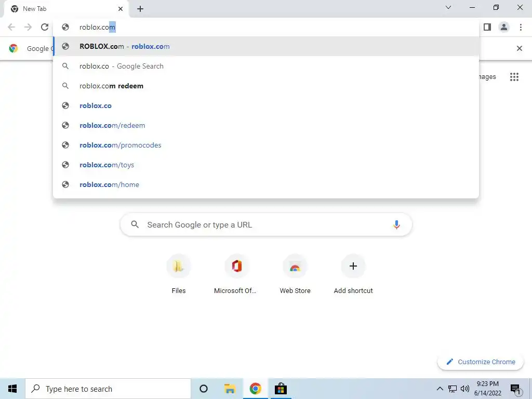Toggle the side panel icon
This screenshot has height=399, width=532.
point(487,27)
